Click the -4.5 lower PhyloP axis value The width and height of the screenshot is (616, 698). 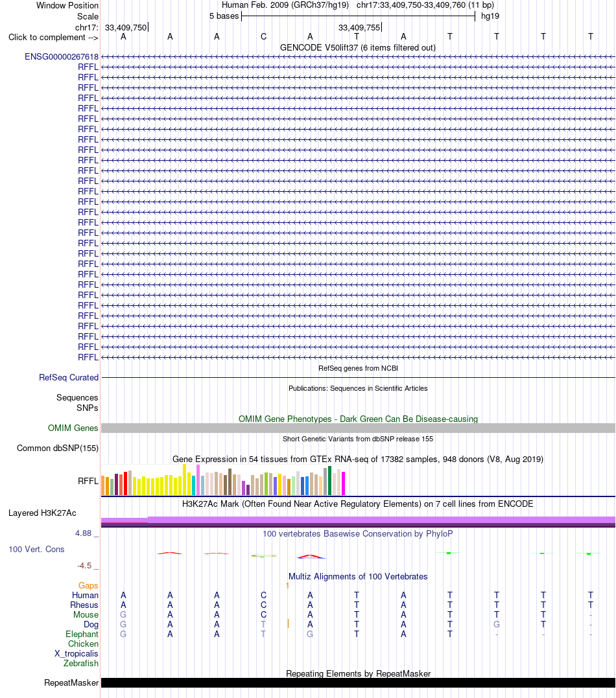click(x=84, y=566)
